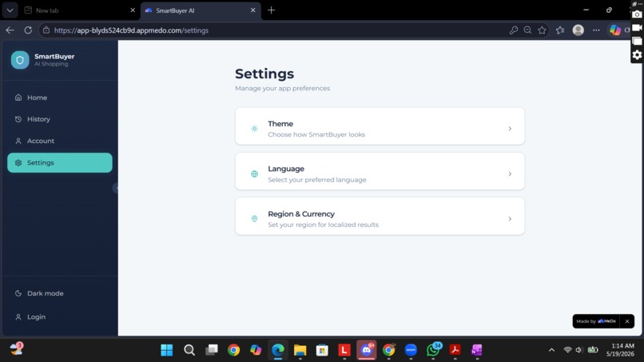Screen dimensions: 644x362
Task: Open the browser profile avatar
Action: click(x=578, y=30)
